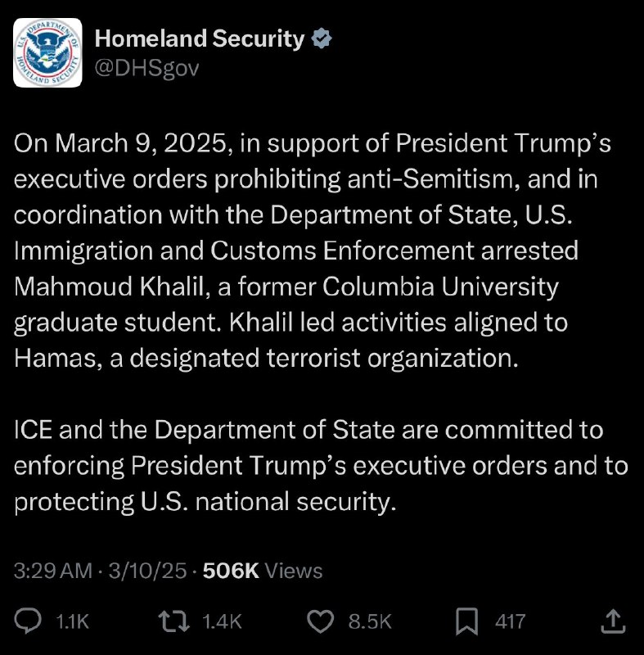Viewport: 644px width, 655px height.
Task: Open the Homeland Security seal profile picture
Action: 49,52
